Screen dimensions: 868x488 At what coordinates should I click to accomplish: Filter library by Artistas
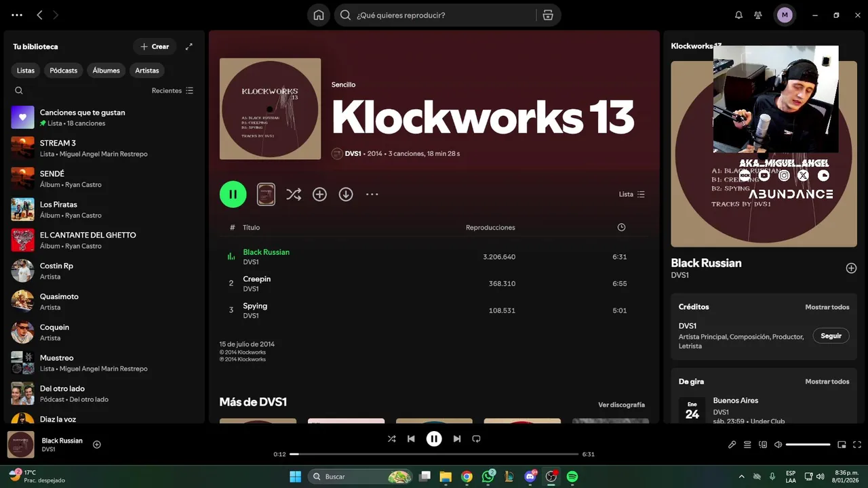tap(147, 70)
